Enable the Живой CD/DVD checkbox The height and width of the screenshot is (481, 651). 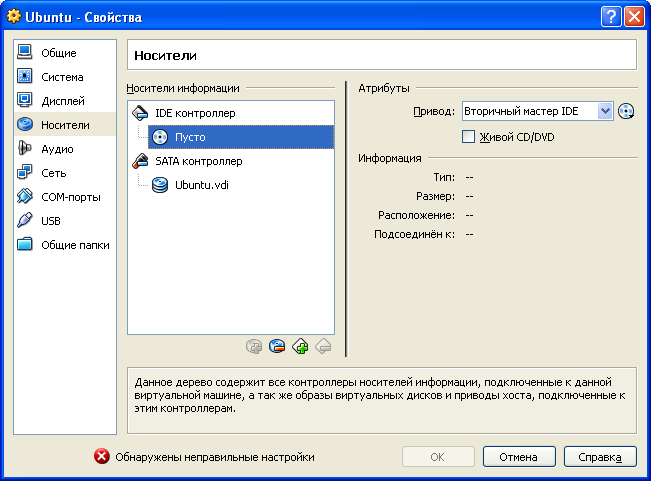tap(468, 137)
